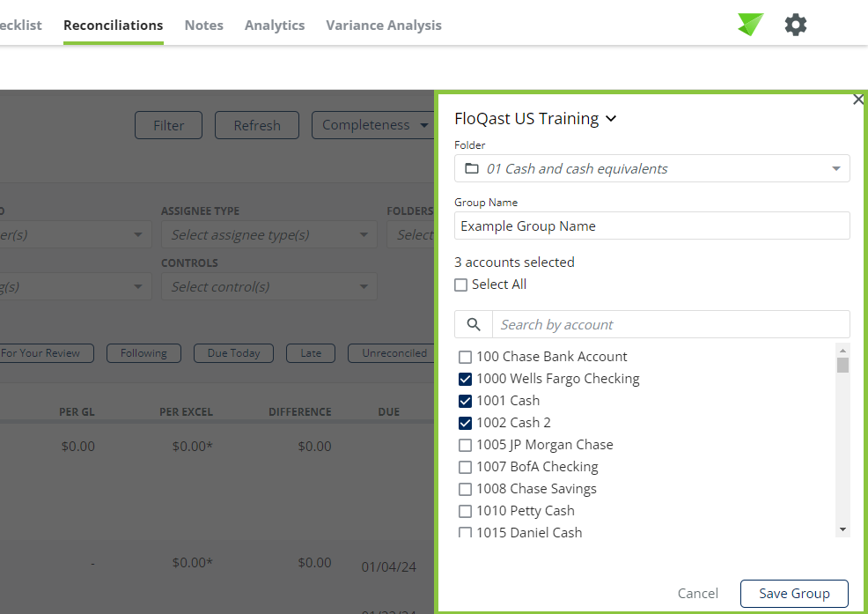Click the 01/04/24 due date

click(x=388, y=567)
